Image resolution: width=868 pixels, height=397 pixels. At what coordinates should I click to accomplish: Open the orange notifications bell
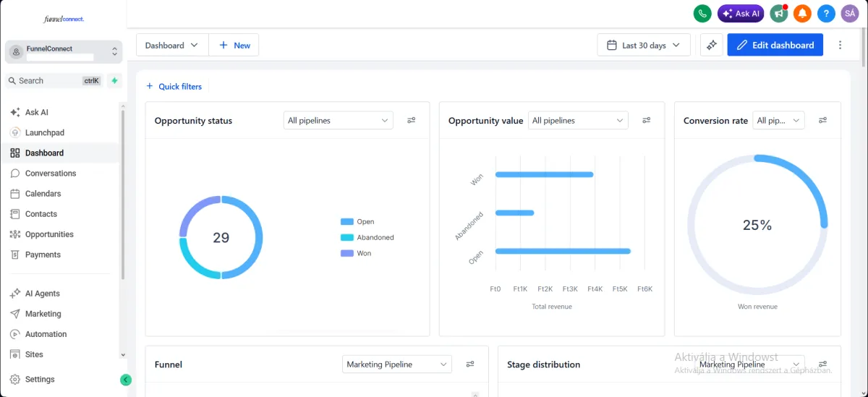click(802, 14)
